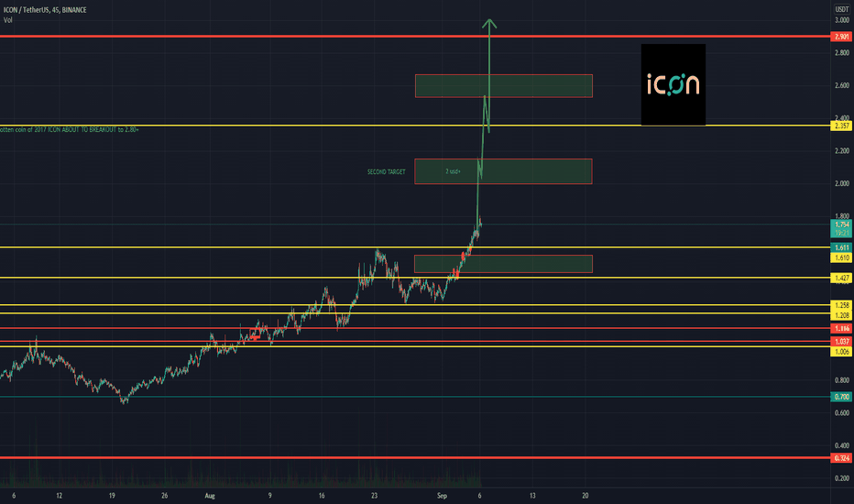Select the green target box labeled 2 usd+
Viewport: 854px width, 504px height.
(503, 171)
